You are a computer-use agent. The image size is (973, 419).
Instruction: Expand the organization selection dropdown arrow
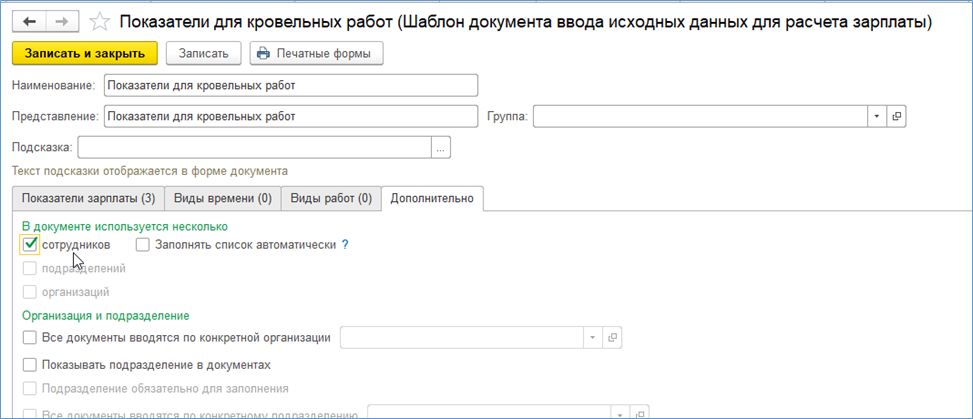594,338
